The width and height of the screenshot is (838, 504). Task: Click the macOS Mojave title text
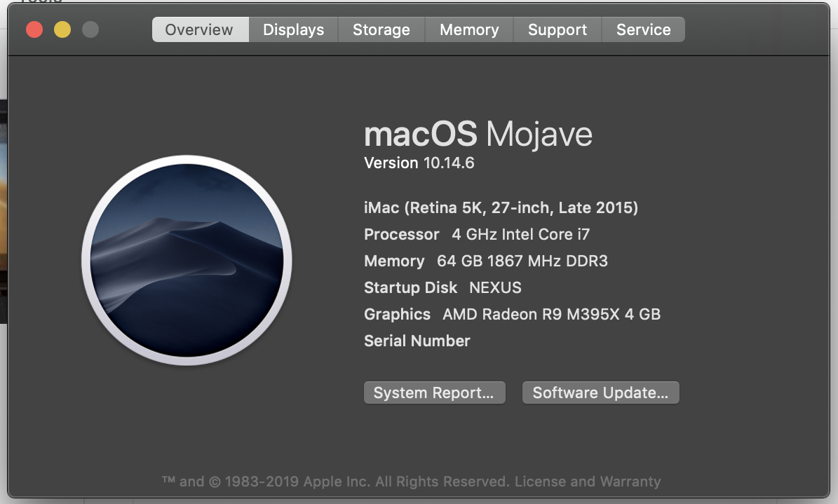coord(478,134)
